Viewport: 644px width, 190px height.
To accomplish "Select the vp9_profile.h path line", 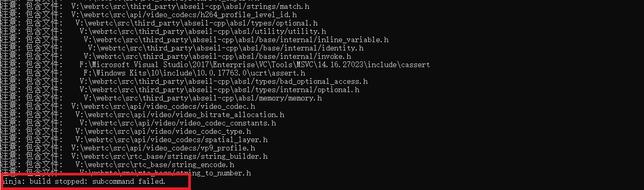I will click(x=128, y=148).
